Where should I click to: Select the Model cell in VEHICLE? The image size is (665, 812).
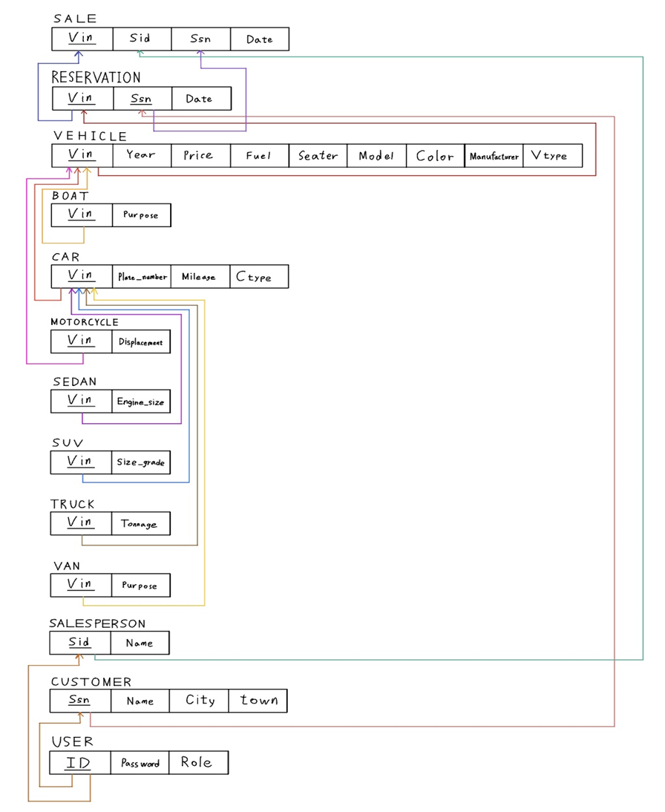[376, 155]
